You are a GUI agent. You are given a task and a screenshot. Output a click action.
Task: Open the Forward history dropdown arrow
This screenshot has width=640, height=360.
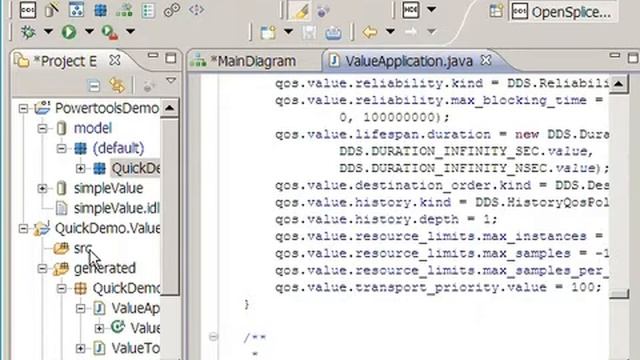click(432, 31)
